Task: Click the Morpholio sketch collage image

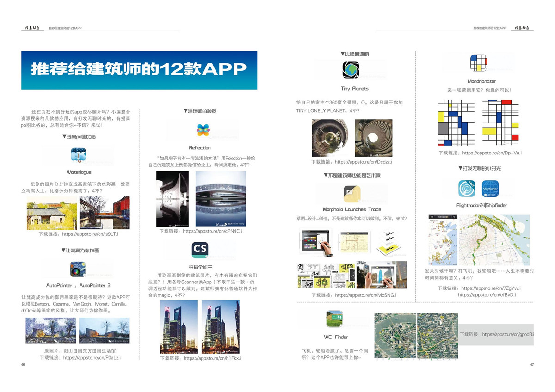Action: 326,276
